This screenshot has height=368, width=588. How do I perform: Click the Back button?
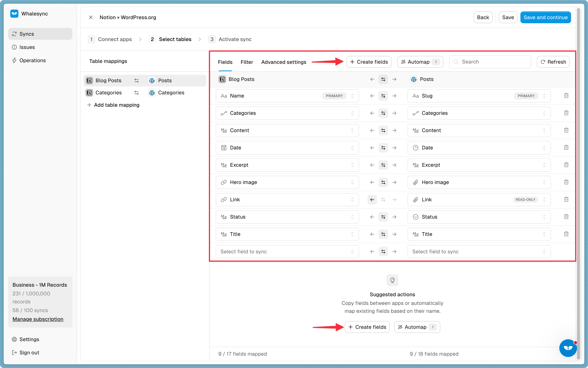pos(483,17)
